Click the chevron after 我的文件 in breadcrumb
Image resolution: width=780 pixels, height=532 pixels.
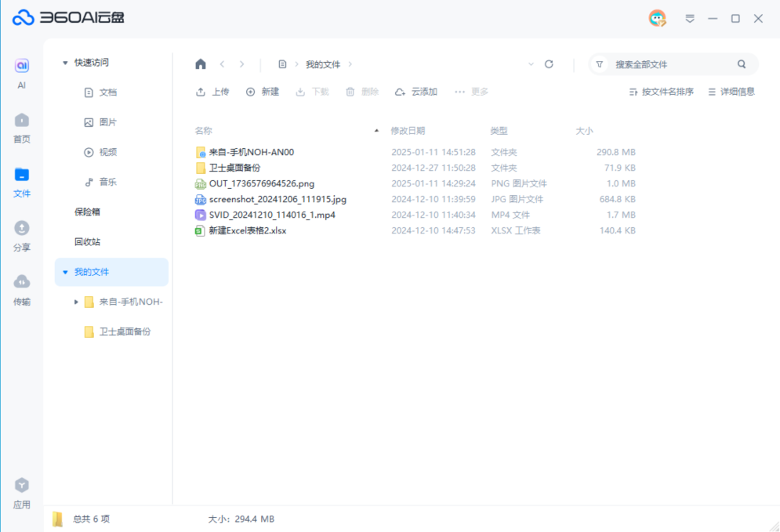pyautogui.click(x=350, y=64)
